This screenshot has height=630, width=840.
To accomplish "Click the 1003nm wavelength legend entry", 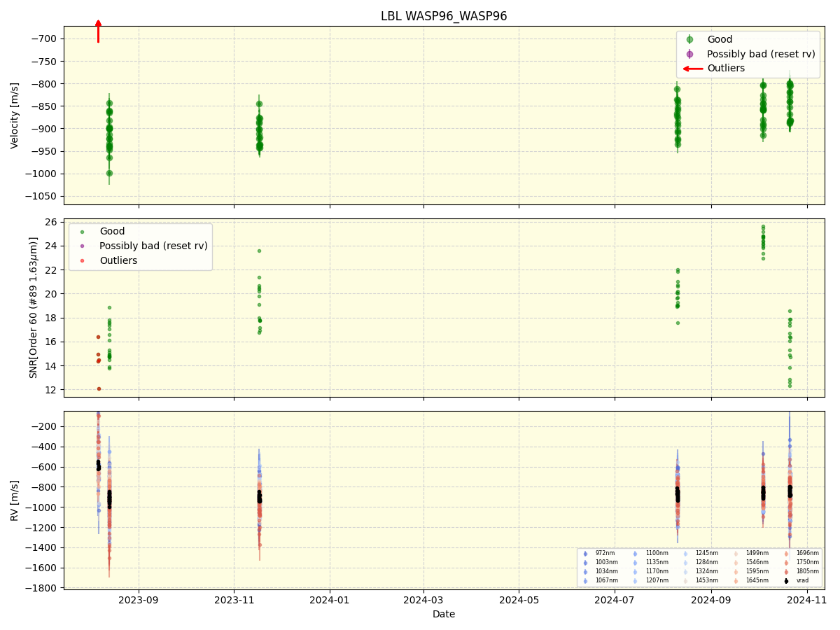I will coord(607,562).
